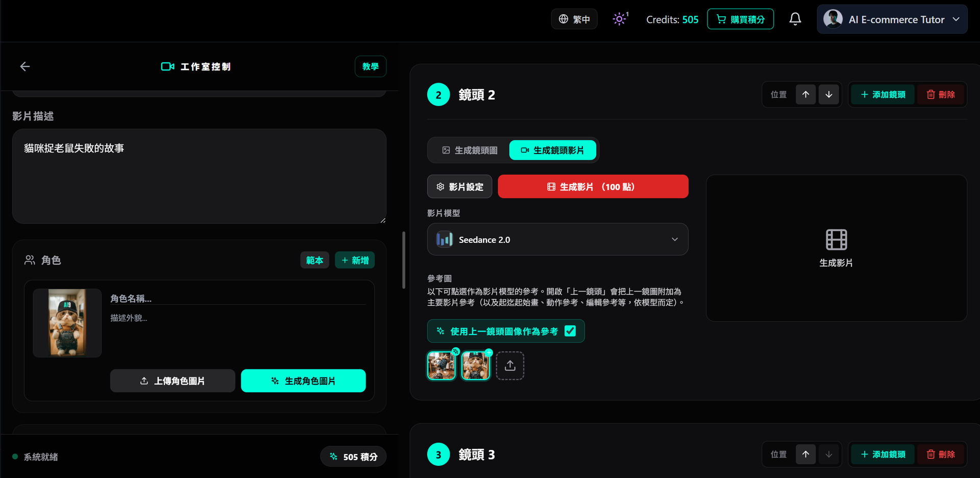Click the Credits: 505 text
Image resolution: width=980 pixels, height=478 pixels.
[x=672, y=19]
